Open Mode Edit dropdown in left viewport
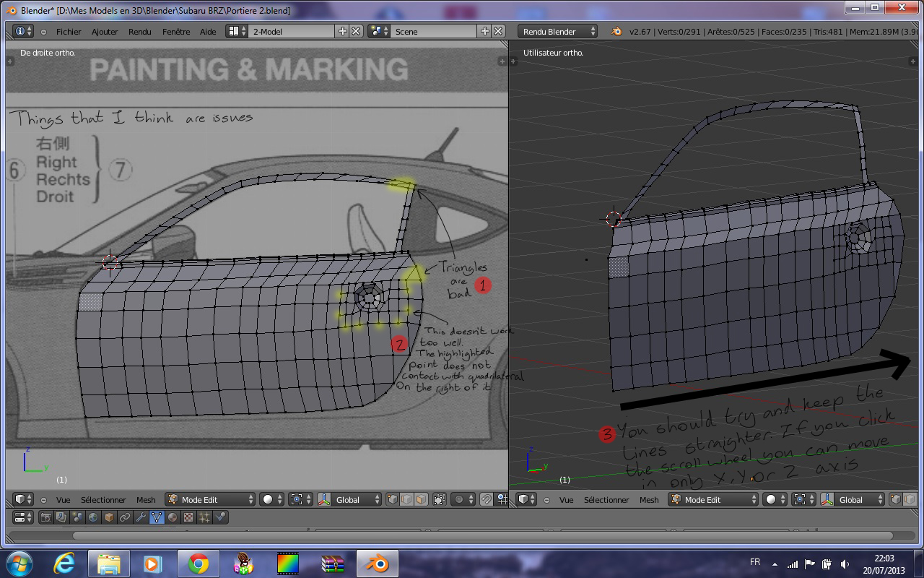Screen dimensions: 924x578 click(210, 499)
